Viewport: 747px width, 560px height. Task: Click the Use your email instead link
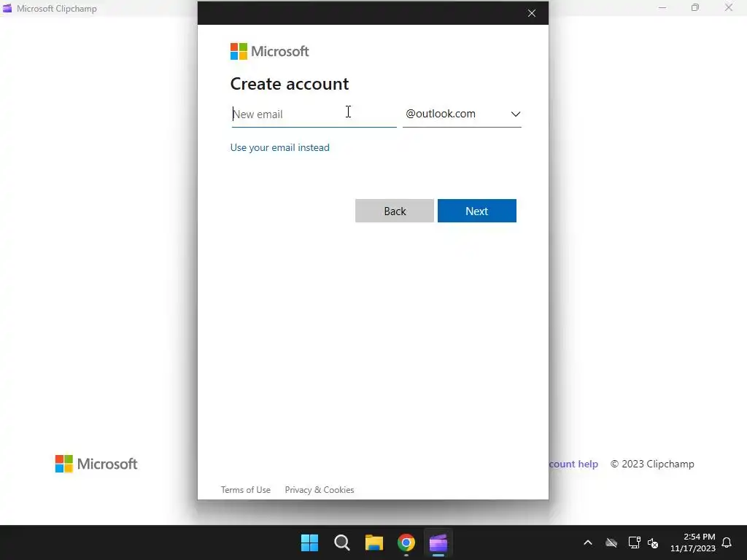[279, 147]
